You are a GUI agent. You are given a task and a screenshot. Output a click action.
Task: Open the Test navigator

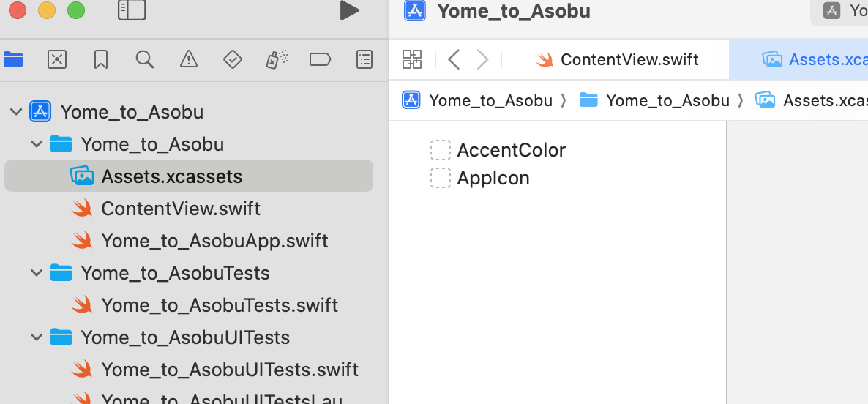233,59
